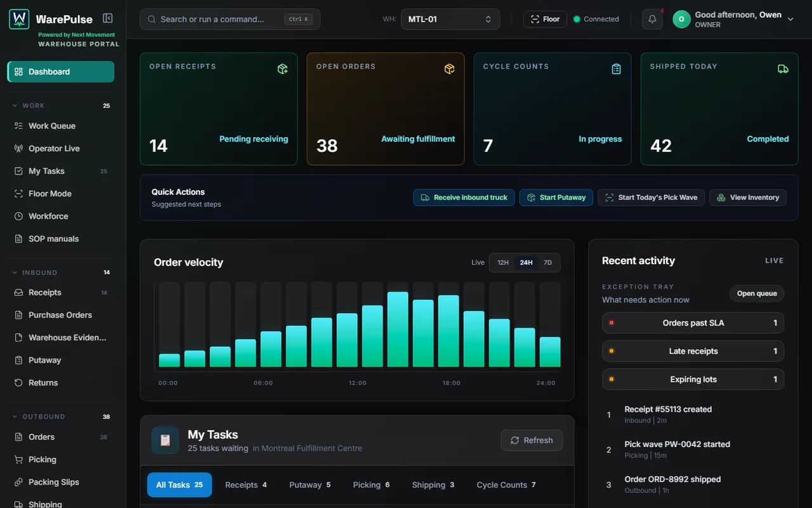Collapse the WORK sidebar section

pos(61,105)
